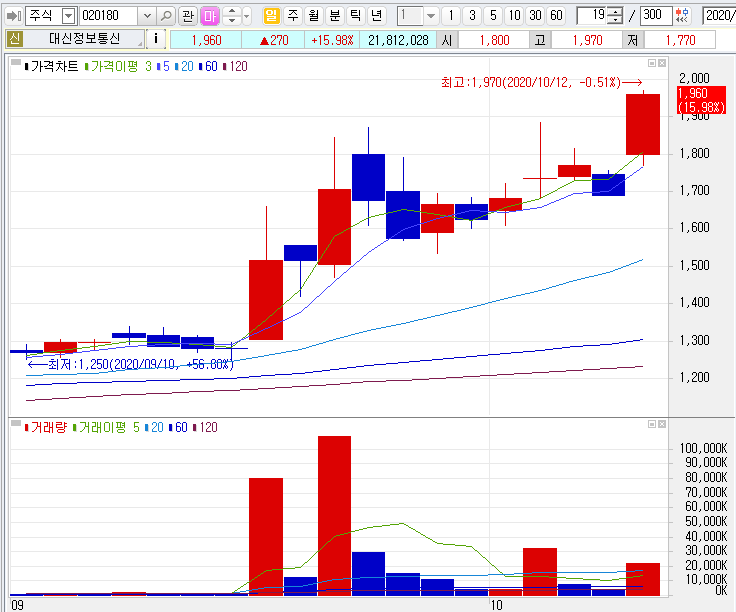Click the 60-day MA price legend
The image size is (736, 612).
[208, 67]
